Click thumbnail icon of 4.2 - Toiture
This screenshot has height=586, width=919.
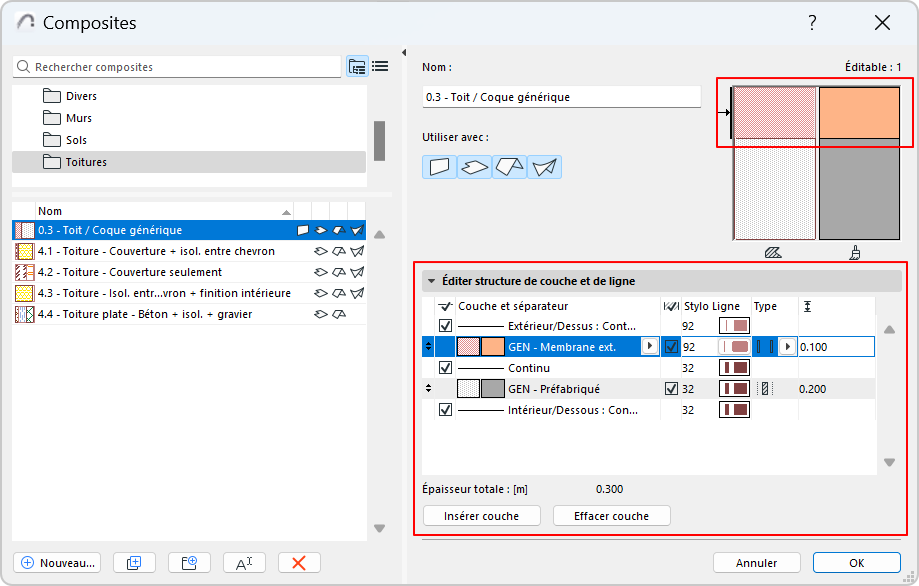tap(24, 272)
